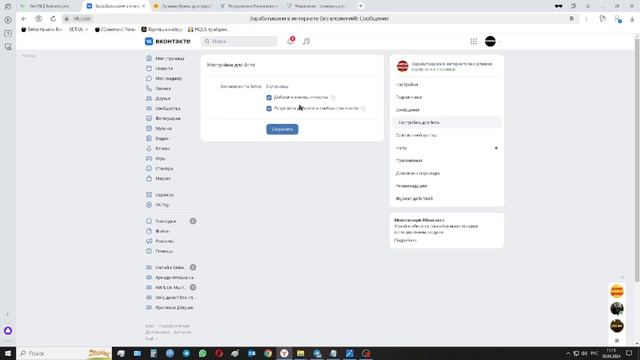The image size is (640, 360).
Task: Open Ads megaphone icon in sidebar
Action: pos(149,241)
